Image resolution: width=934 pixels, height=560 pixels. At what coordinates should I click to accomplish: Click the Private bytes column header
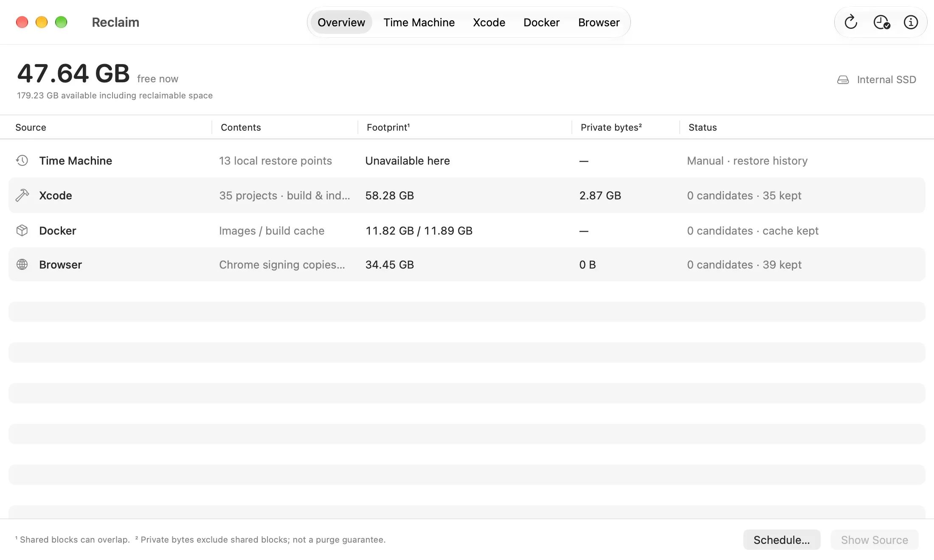[611, 127]
